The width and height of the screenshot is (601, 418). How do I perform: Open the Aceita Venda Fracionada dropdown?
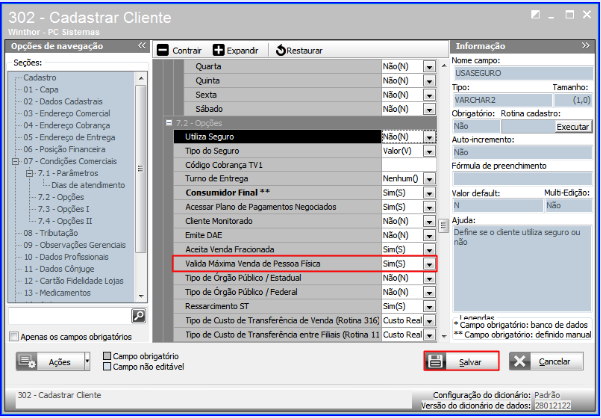[x=429, y=249]
